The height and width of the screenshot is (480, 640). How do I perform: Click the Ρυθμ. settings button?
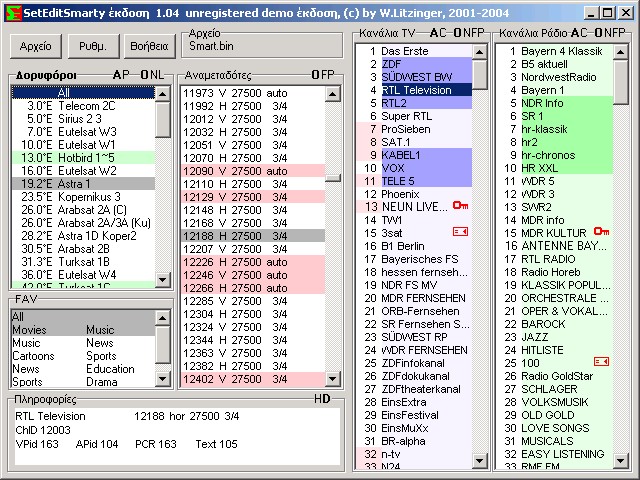92,46
